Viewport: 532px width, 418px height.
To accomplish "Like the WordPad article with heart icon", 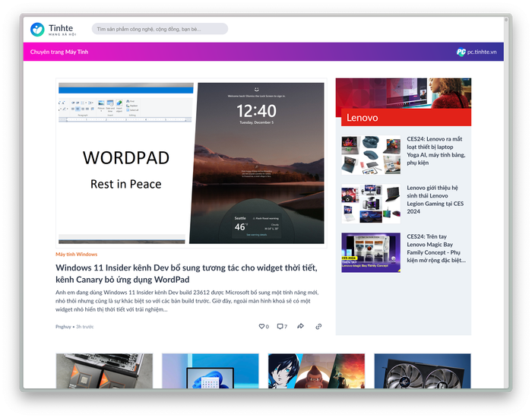I will (261, 326).
